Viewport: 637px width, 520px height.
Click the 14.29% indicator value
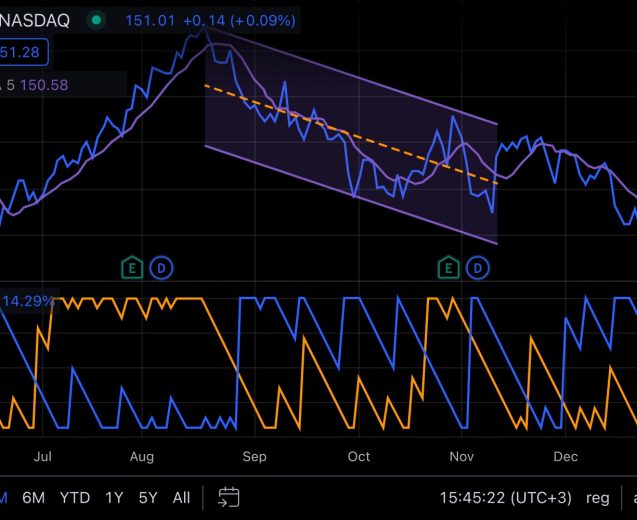tap(28, 301)
